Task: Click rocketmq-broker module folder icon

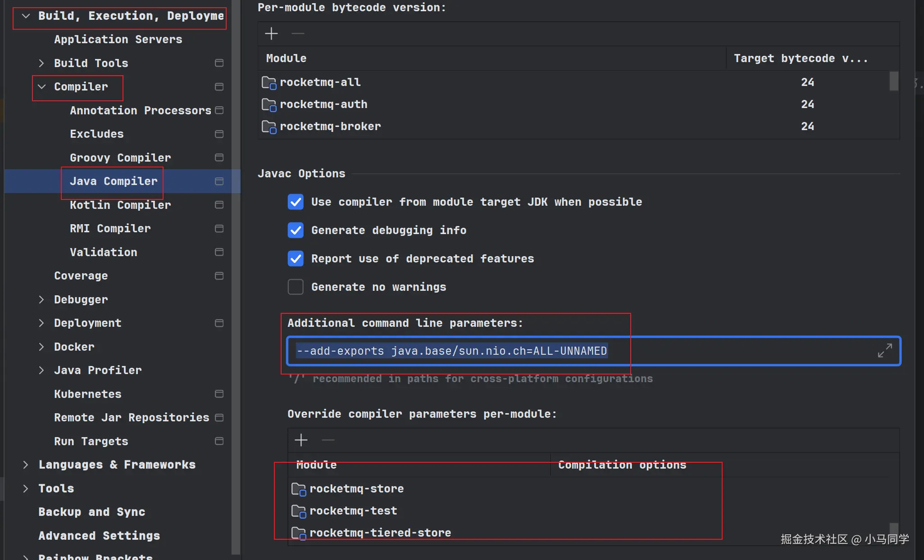Action: 269,127
